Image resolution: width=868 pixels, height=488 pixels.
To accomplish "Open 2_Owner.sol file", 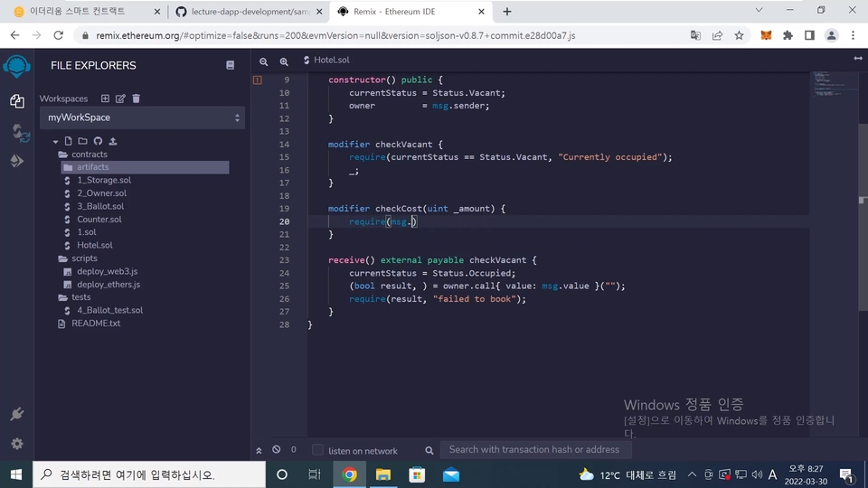I will pos(102,193).
